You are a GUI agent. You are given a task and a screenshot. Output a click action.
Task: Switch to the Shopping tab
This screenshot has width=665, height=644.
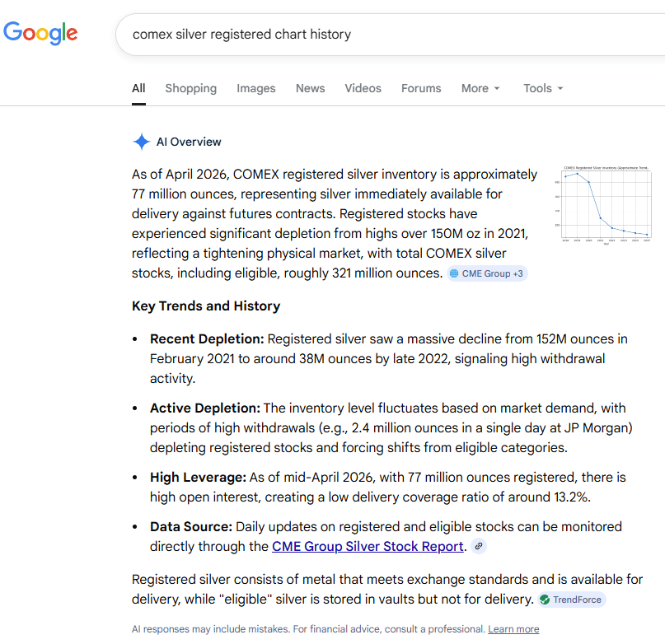pyautogui.click(x=191, y=88)
